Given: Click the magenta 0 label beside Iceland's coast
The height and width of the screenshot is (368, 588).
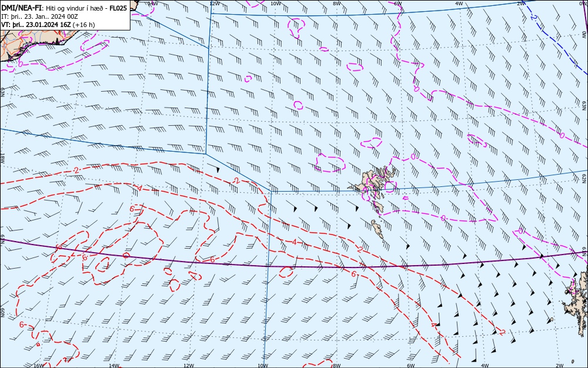Looking at the screenshot, I should pos(20,64).
